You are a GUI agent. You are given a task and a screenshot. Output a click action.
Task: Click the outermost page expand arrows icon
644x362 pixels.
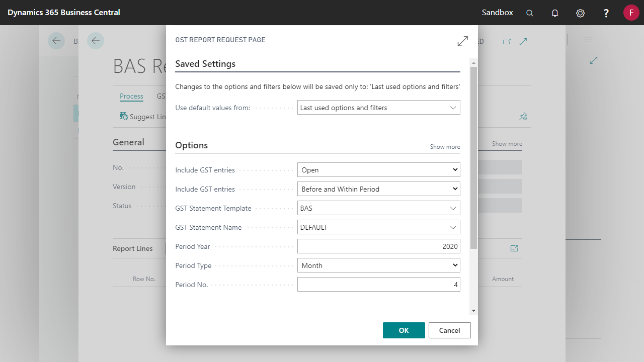594,60
